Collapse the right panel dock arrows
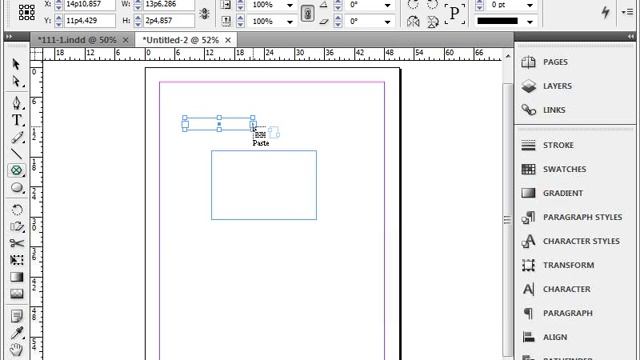The width and height of the screenshot is (640, 360). point(631,37)
